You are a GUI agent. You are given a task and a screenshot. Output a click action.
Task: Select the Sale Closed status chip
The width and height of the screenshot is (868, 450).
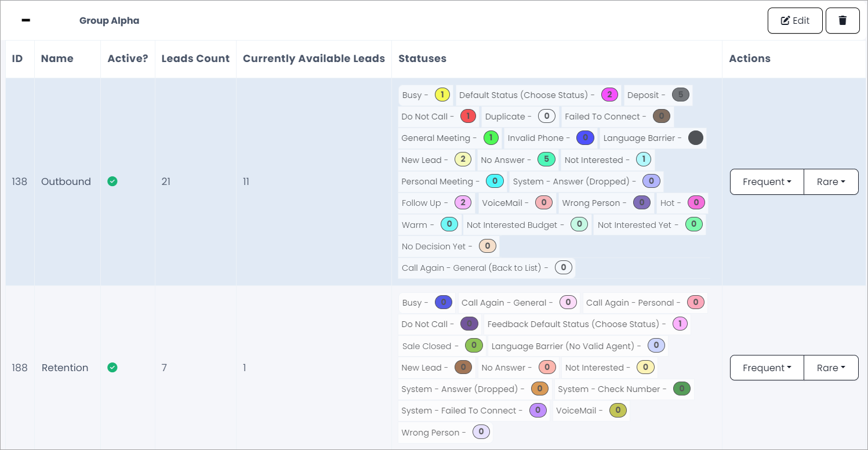[442, 346]
